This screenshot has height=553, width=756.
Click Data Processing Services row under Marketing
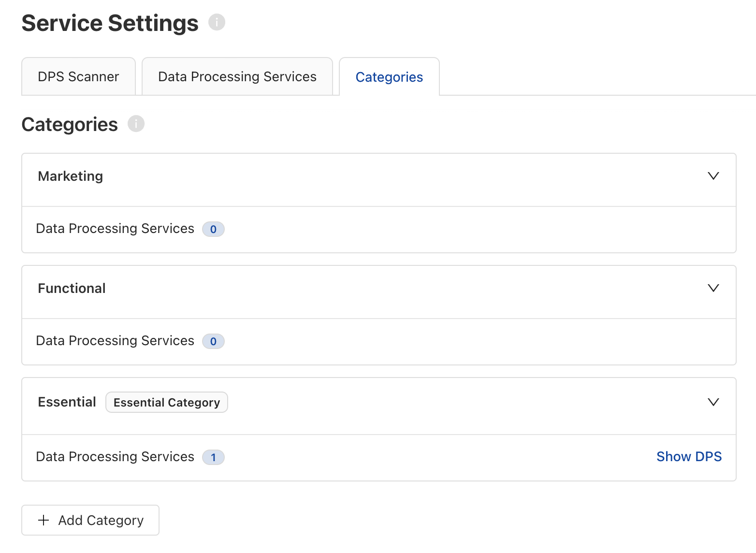115,228
